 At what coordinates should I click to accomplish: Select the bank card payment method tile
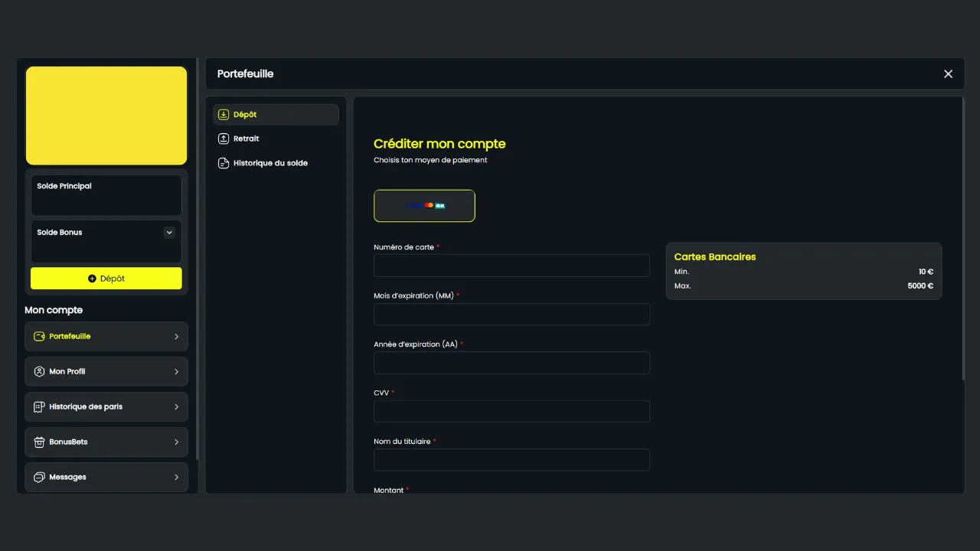tap(424, 206)
